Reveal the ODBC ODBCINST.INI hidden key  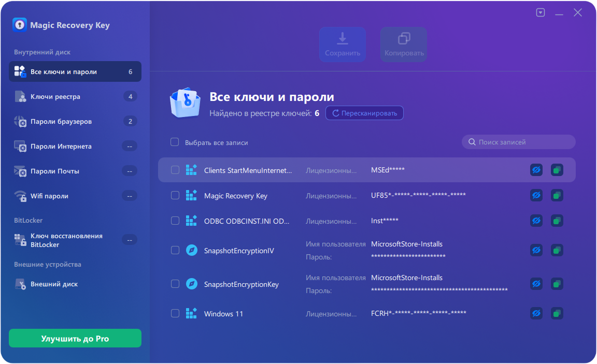tap(536, 221)
